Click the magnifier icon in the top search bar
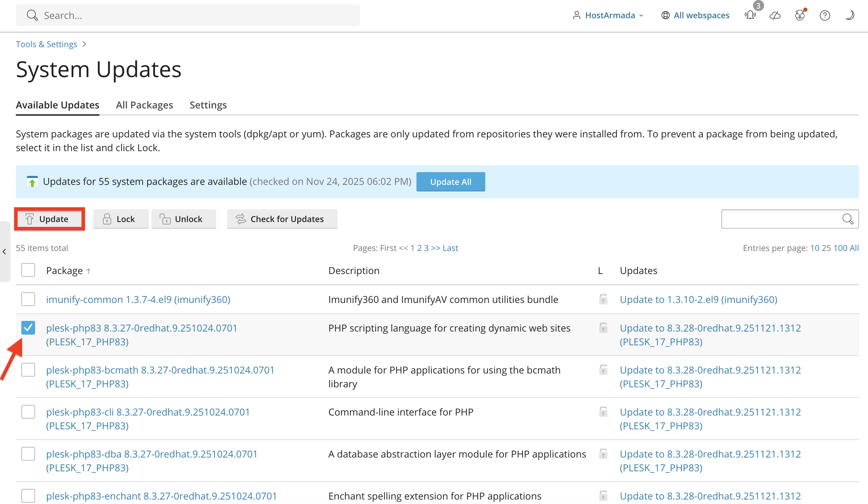 tap(32, 15)
